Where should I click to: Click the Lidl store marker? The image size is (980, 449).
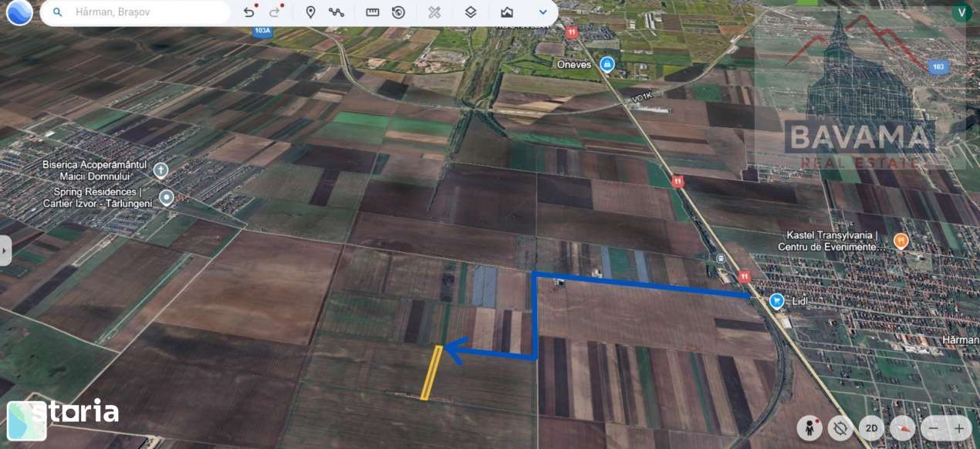pyautogui.click(x=777, y=301)
